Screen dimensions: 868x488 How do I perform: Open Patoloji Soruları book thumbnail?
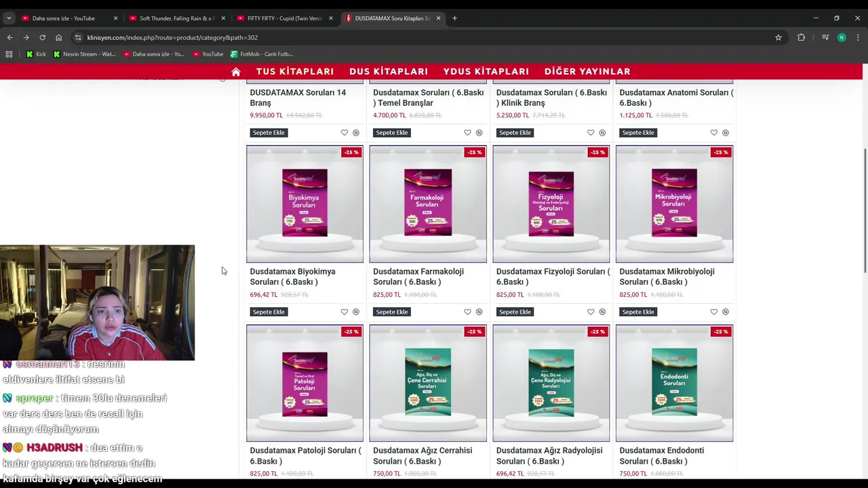(x=304, y=383)
